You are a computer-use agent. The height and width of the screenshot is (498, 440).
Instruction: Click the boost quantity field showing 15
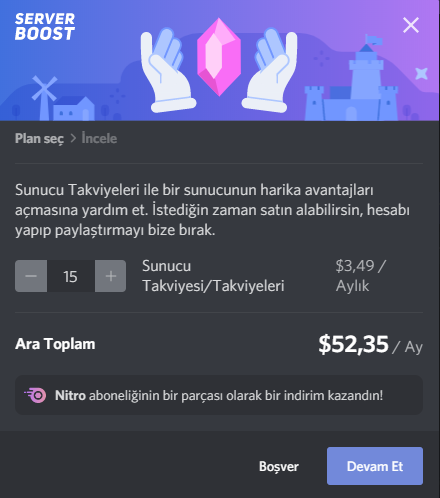click(71, 276)
